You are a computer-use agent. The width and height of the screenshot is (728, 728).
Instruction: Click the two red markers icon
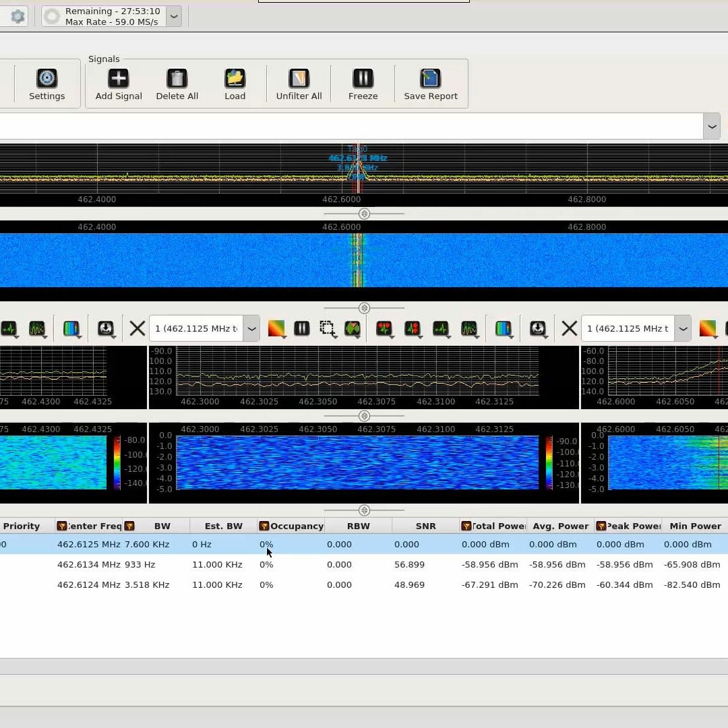[384, 328]
